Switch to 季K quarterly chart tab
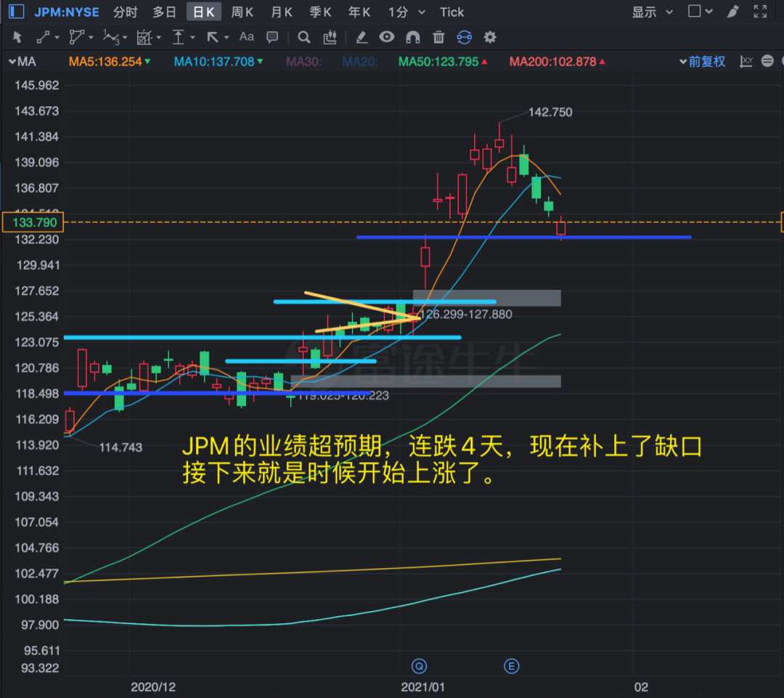Viewport: 784px width, 698px height. click(321, 12)
